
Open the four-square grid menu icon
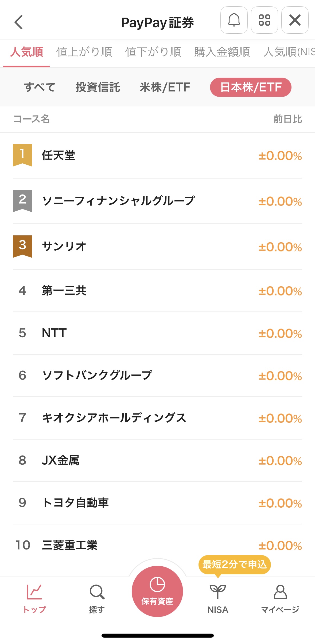(265, 20)
